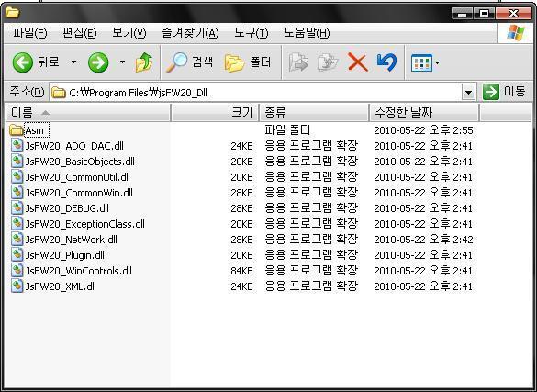
Task: Toggle the Folders (폴더) pane button
Action: tap(248, 62)
